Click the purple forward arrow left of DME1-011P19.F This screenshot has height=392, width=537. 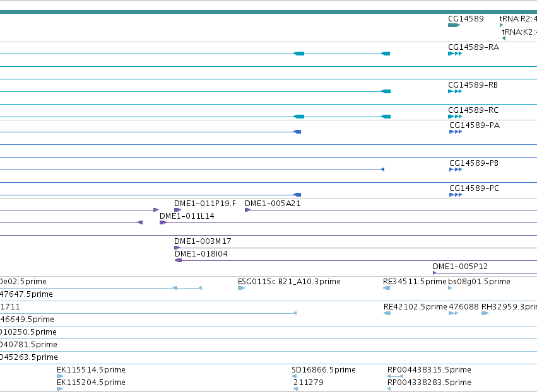pos(156,210)
